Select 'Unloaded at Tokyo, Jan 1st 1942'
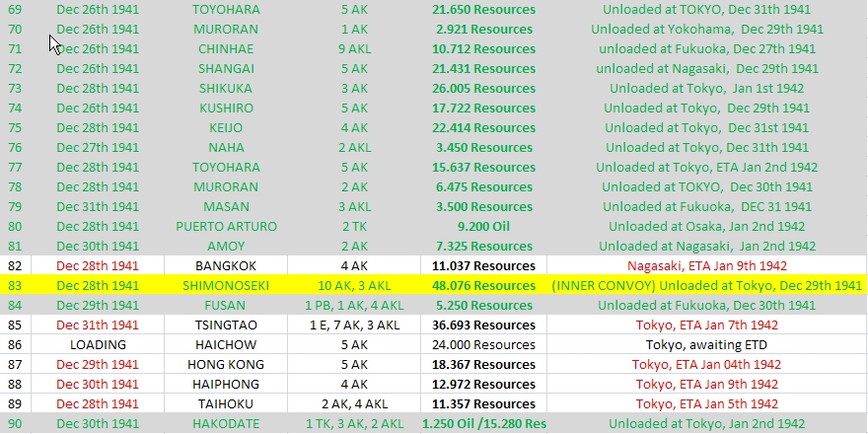 pyautogui.click(x=707, y=88)
